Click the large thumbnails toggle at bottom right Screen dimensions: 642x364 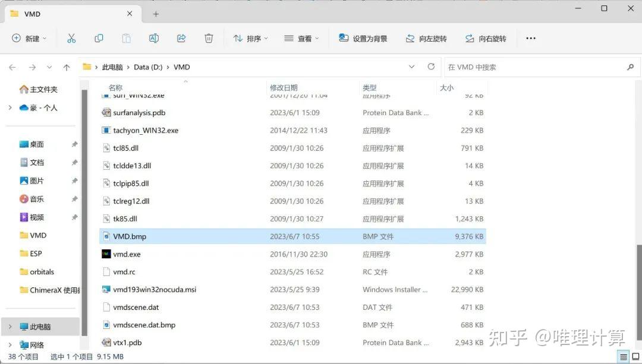(635, 355)
